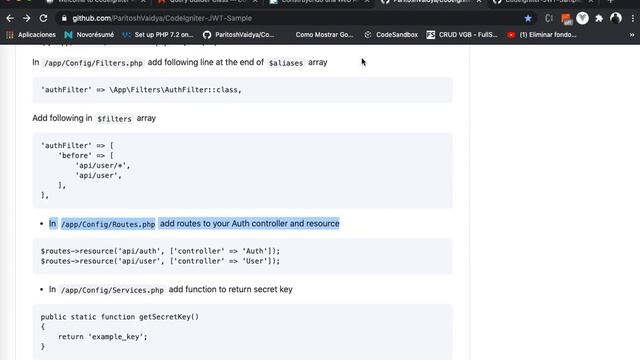Go back to the previous page
Viewport: 640px width, 360px height.
pyautogui.click(x=10, y=18)
